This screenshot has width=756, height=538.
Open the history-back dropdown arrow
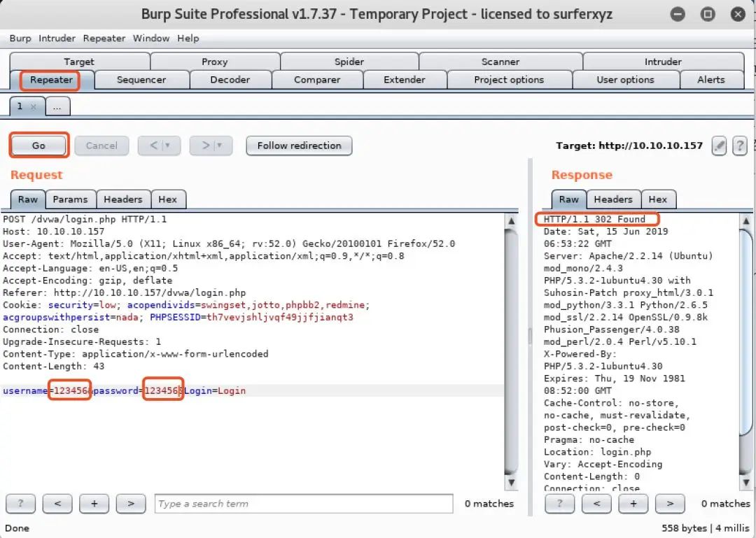coord(168,146)
